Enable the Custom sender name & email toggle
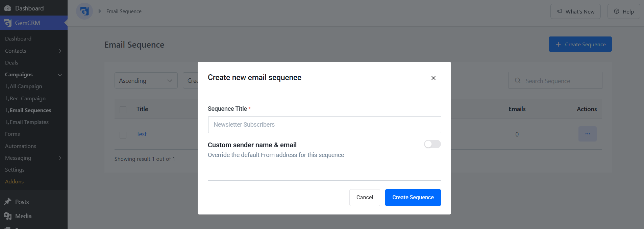644x229 pixels. point(432,144)
